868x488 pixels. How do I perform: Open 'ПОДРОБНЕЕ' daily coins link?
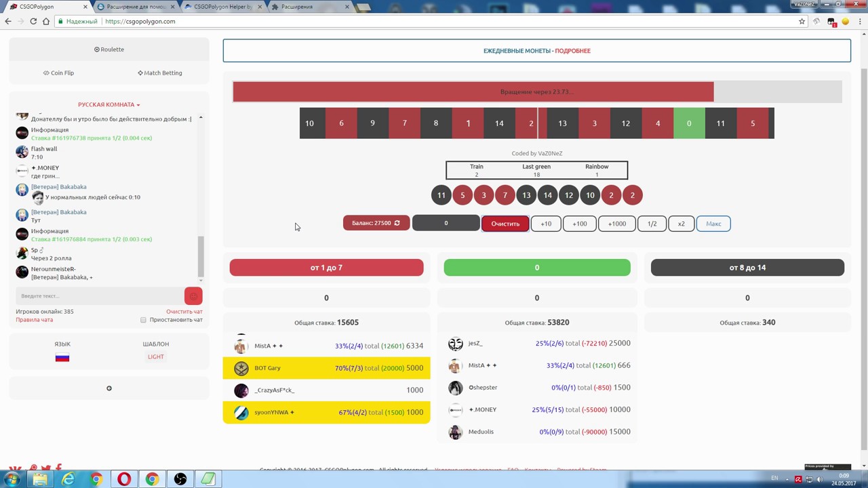click(572, 51)
